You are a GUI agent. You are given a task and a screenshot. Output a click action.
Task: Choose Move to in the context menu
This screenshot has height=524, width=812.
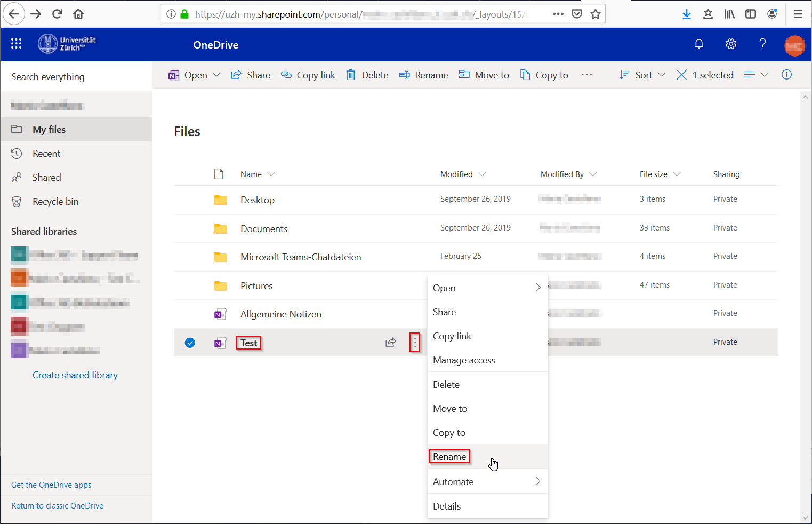(487, 409)
